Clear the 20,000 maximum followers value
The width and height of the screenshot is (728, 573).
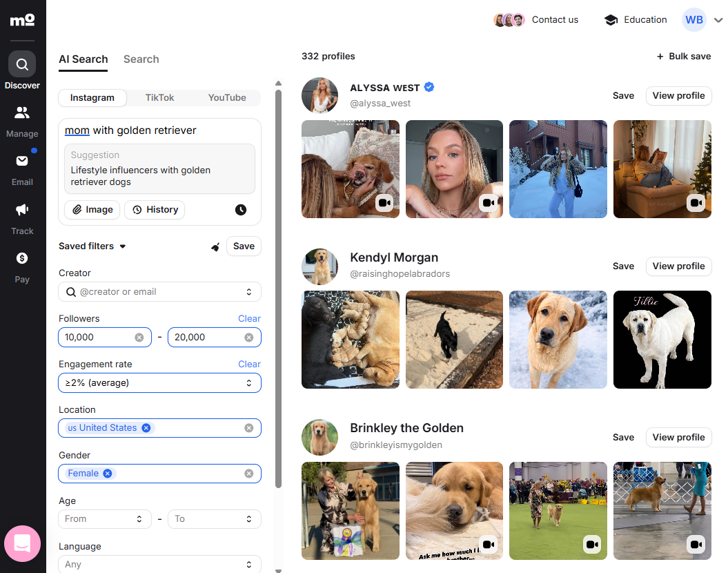(x=249, y=338)
